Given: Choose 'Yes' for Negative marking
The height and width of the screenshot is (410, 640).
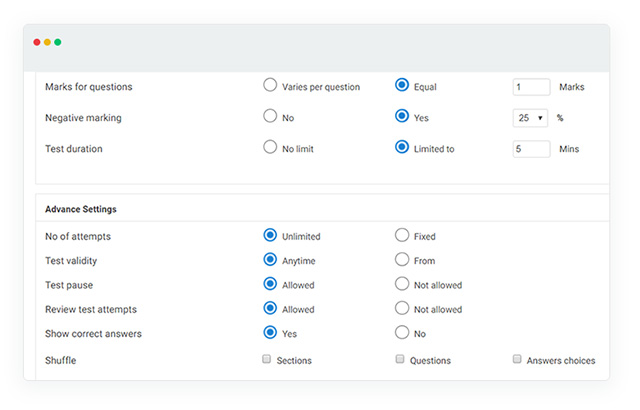Looking at the screenshot, I should click(402, 116).
